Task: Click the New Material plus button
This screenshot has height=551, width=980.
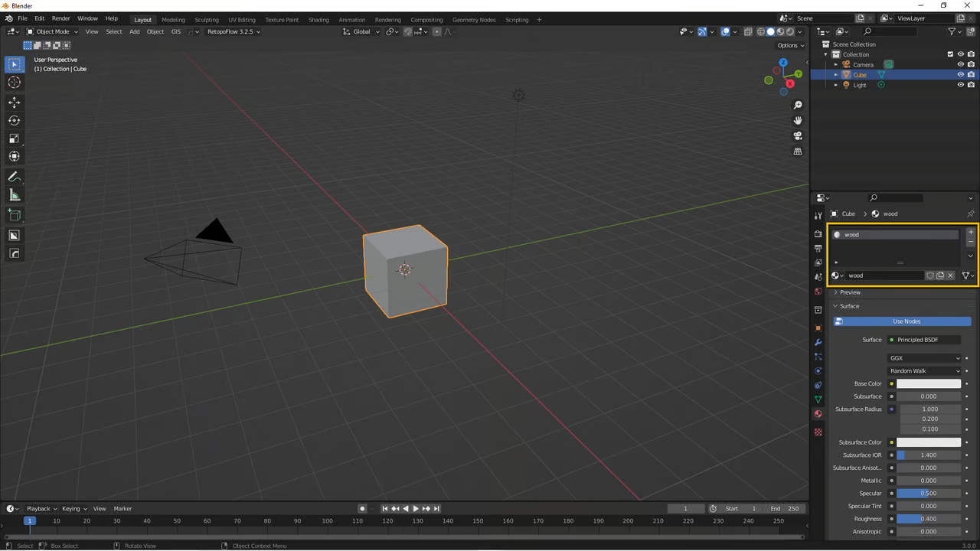Action: pyautogui.click(x=971, y=232)
